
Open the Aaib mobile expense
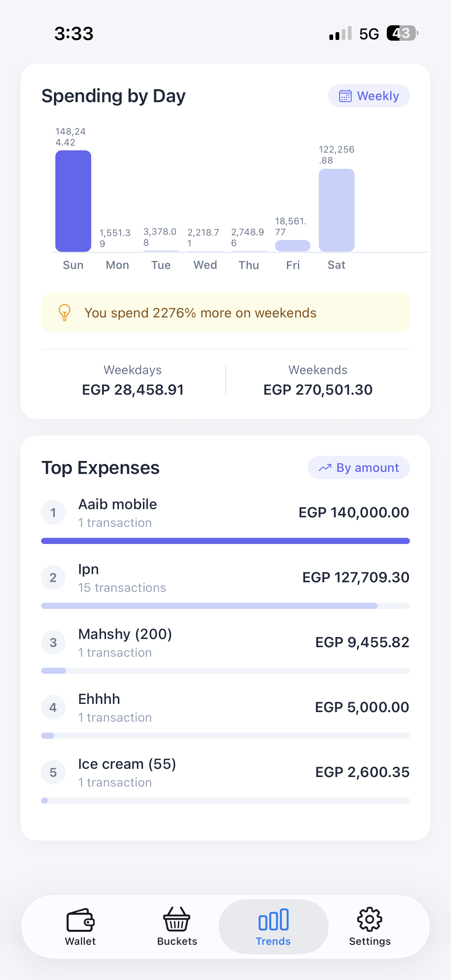pyautogui.click(x=225, y=513)
